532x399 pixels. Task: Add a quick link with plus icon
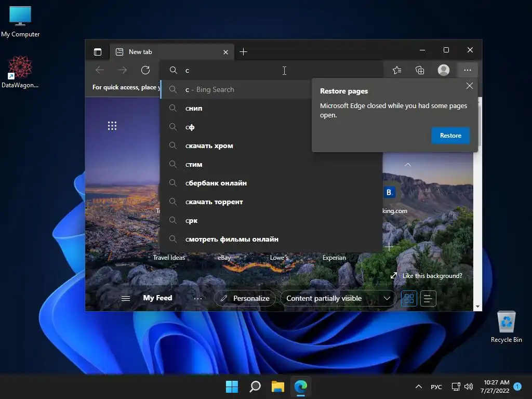coord(389,247)
